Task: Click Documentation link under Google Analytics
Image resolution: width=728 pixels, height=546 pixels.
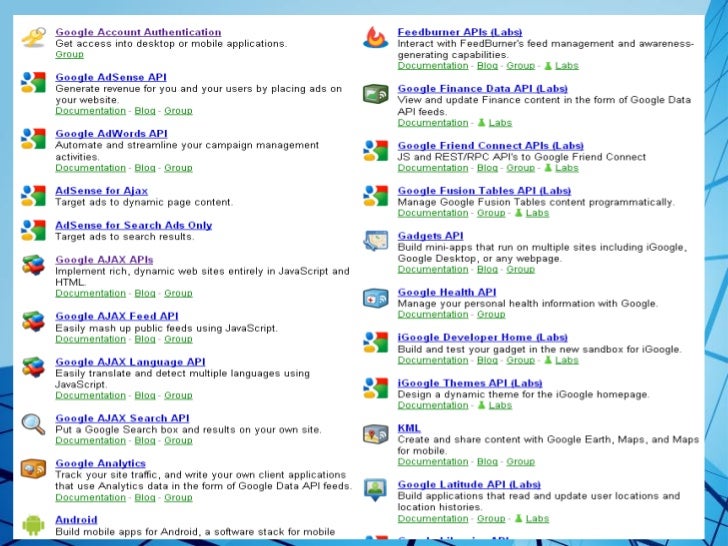Action: tap(91, 498)
